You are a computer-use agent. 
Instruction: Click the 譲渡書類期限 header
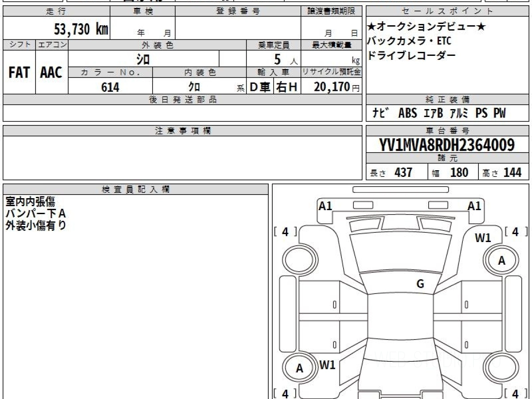331,12
